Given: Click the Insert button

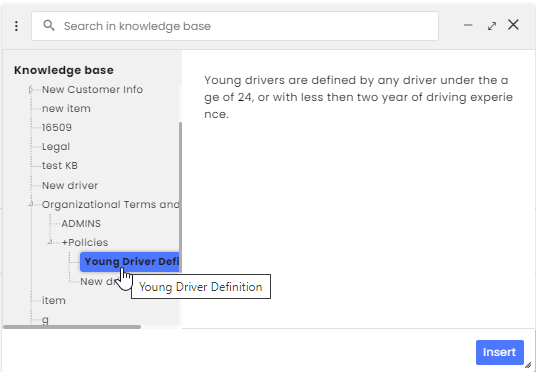Looking at the screenshot, I should pos(499,352).
